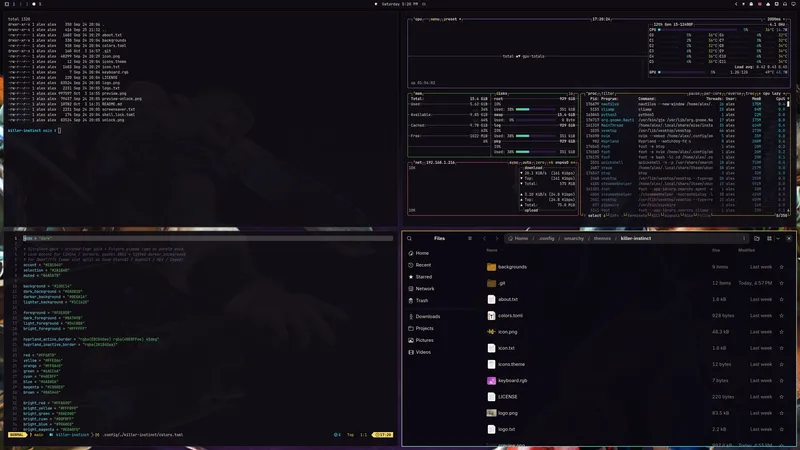Viewport: 800px width, 450px height.
Task: Click the new folder icon in Files header
Action: point(757,238)
